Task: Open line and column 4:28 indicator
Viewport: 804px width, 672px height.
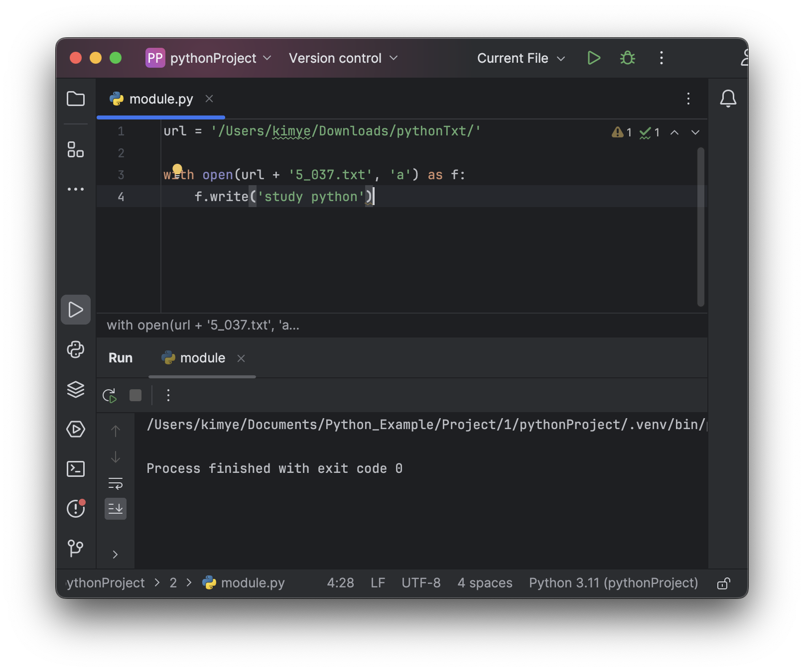Action: pyautogui.click(x=340, y=583)
